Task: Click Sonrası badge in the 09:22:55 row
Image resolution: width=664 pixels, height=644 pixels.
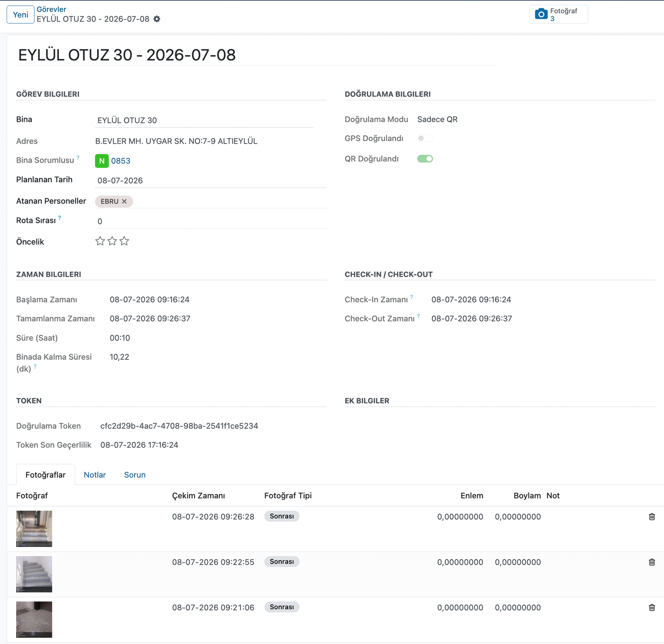Action: (282, 561)
